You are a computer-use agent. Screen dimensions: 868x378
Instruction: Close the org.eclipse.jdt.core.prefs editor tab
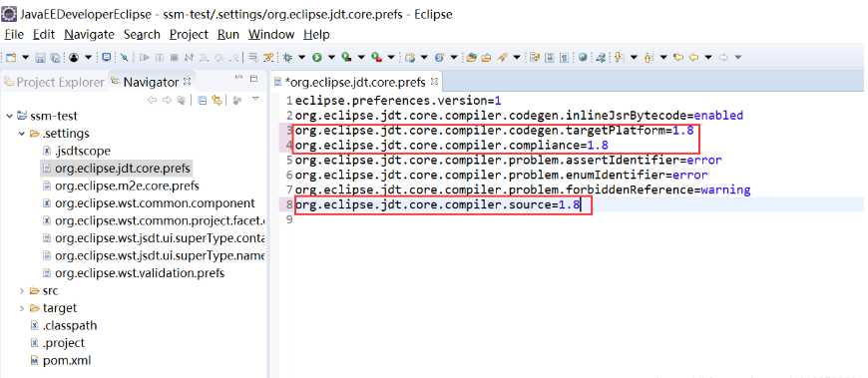point(434,82)
